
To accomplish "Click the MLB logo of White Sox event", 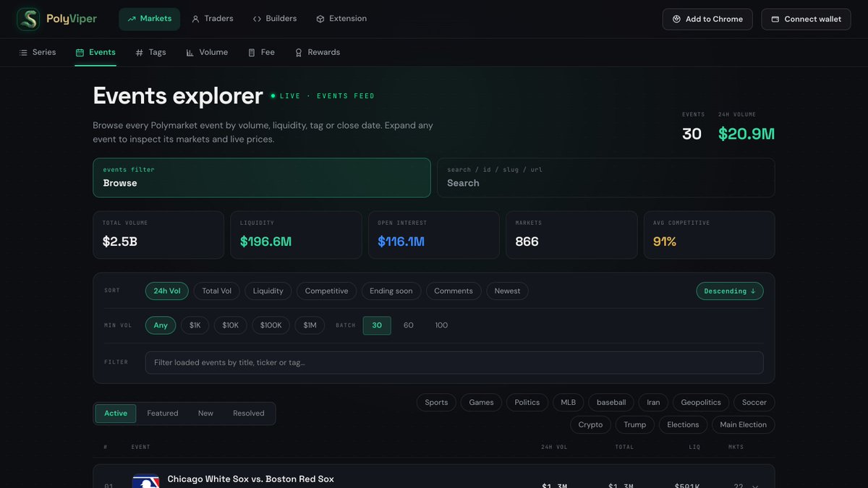I will (145, 481).
